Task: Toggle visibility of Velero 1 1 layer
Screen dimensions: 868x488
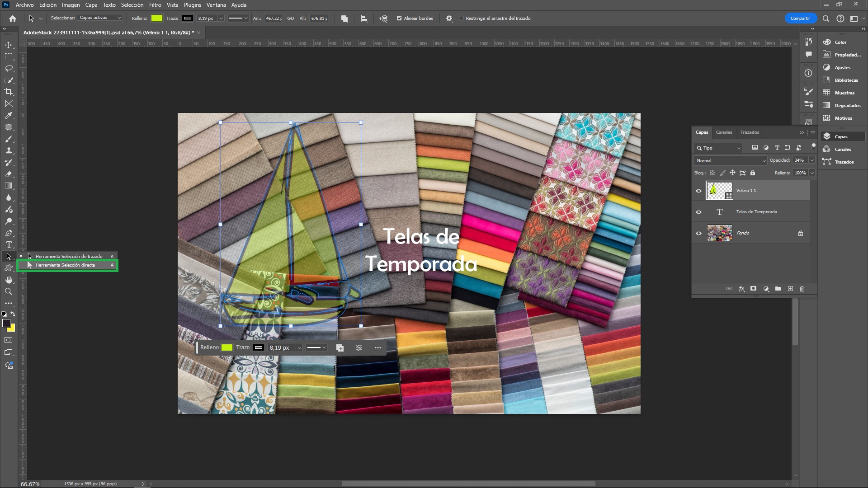Action: 698,190
